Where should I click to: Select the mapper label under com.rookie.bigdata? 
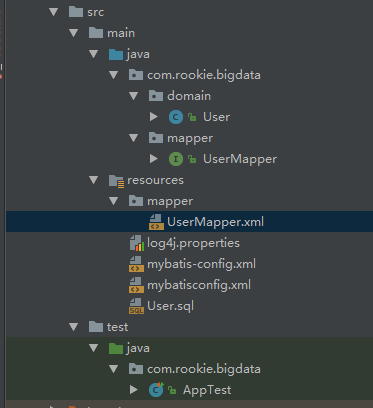click(x=190, y=139)
